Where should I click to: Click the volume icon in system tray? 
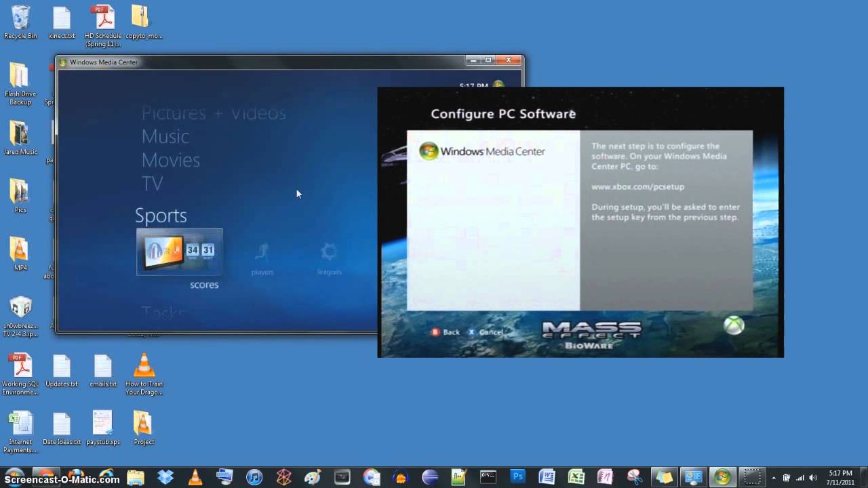tap(812, 477)
